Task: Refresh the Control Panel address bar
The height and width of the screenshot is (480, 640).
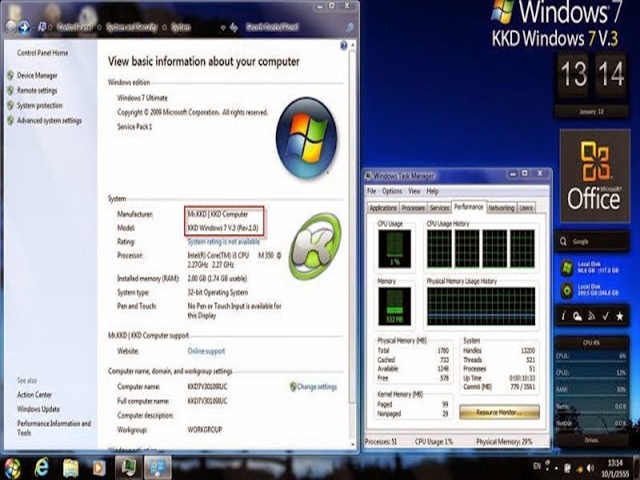Action: pos(234,27)
